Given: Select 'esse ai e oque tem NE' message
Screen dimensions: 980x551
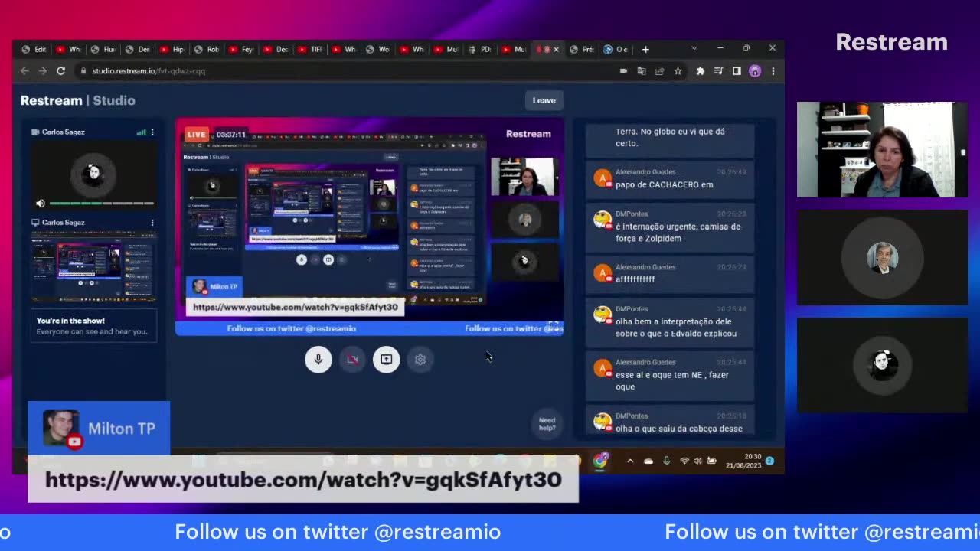Looking at the screenshot, I should point(670,375).
